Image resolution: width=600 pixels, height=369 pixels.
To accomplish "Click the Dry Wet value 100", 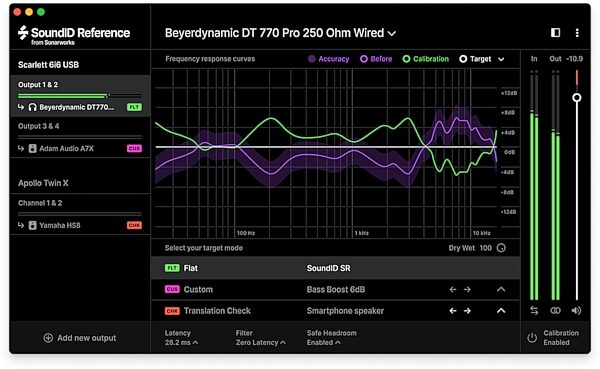I will 486,248.
